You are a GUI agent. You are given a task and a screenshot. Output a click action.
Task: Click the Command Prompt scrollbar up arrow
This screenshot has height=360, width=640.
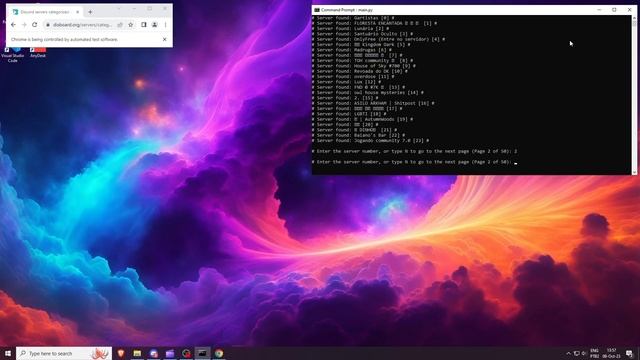click(x=634, y=18)
